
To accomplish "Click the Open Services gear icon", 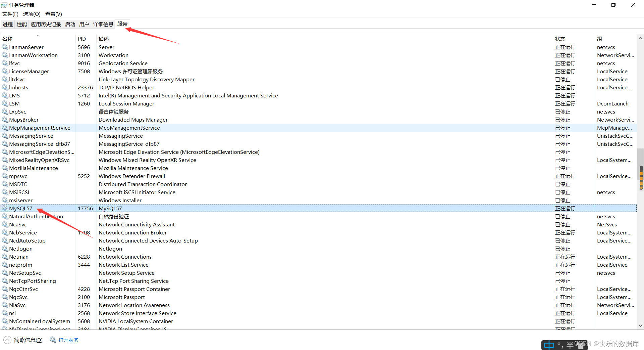I will pyautogui.click(x=53, y=340).
